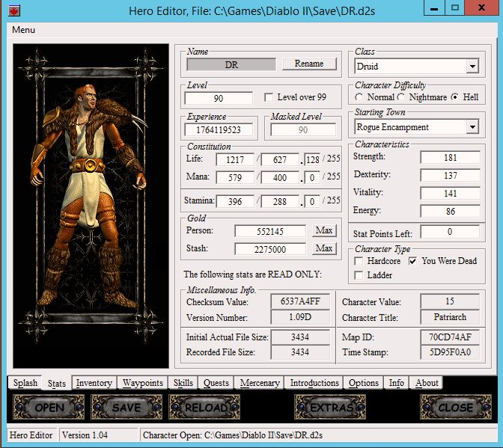Open the Info tab
Screen dimensions: 503x448
(397, 383)
